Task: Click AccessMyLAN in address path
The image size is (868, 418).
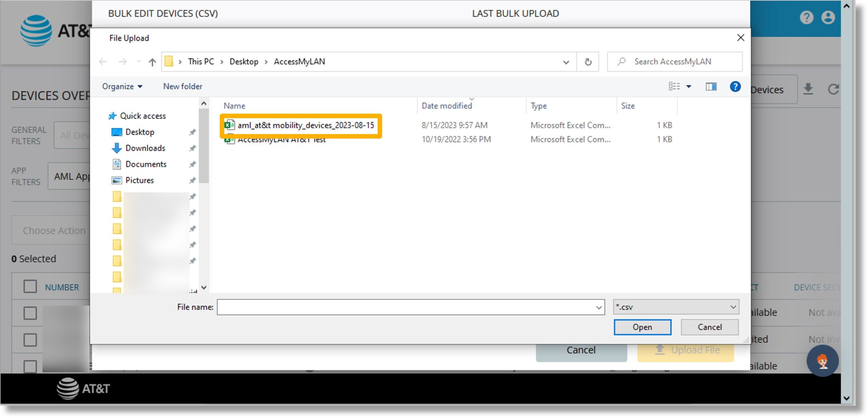Action: point(299,62)
